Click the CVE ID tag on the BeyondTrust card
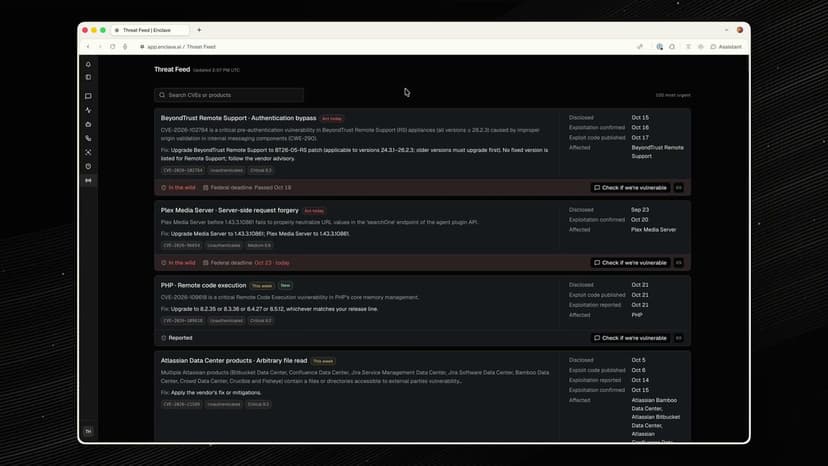 point(183,171)
